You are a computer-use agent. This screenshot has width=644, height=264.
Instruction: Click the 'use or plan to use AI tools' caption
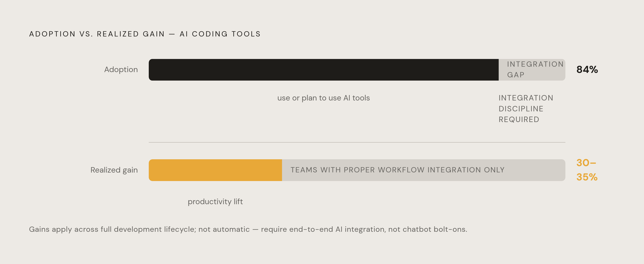point(324,98)
